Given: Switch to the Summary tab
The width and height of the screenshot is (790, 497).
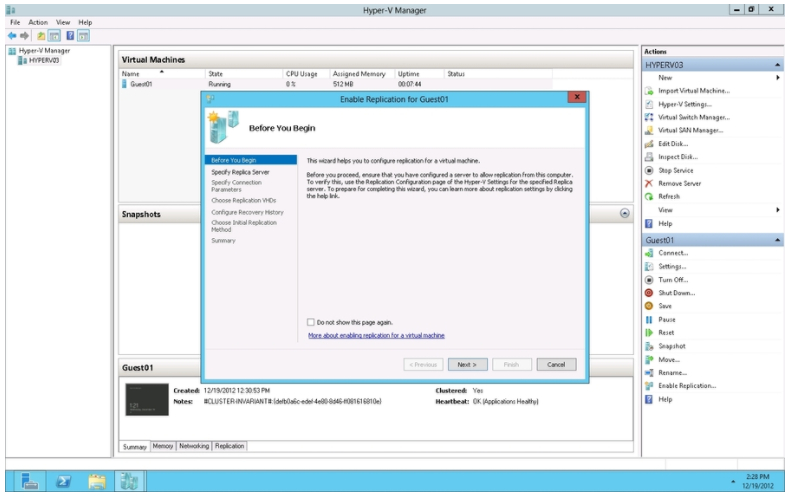Looking at the screenshot, I should pyautogui.click(x=135, y=447).
